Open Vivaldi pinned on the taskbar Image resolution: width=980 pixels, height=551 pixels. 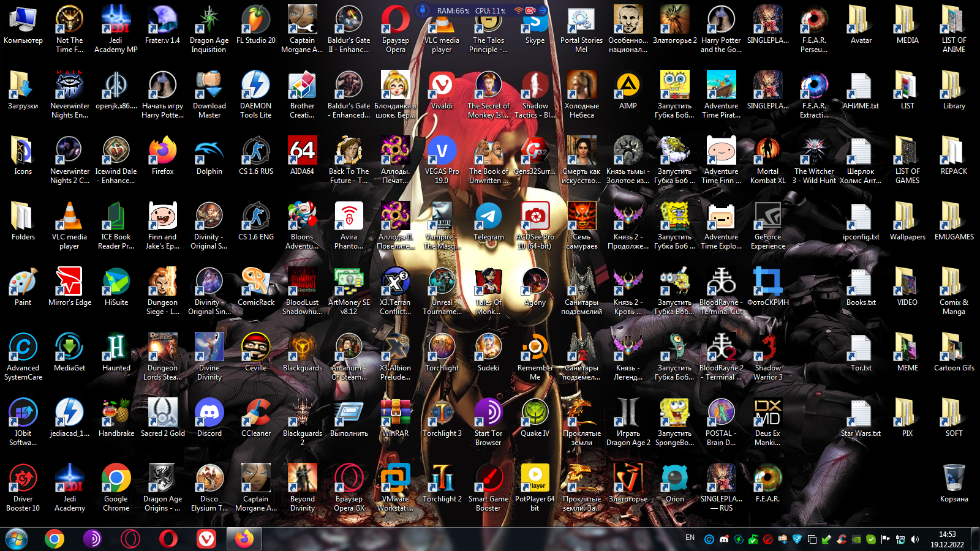(x=206, y=539)
